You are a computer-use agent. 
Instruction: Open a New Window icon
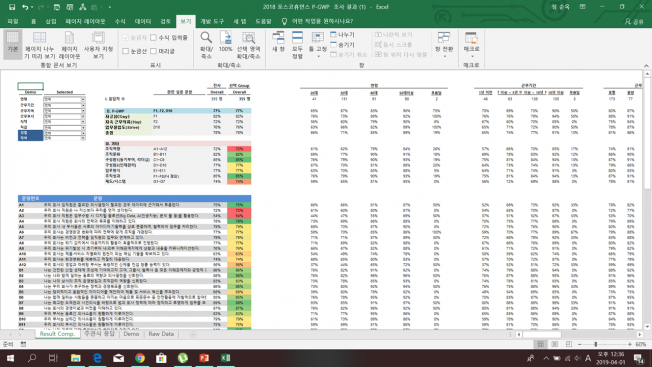(x=278, y=42)
